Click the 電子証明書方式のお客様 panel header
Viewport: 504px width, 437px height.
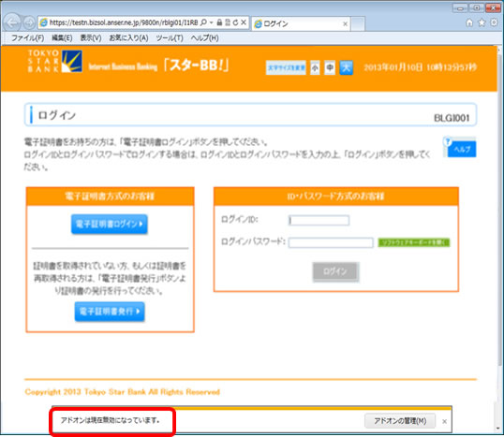[110, 197]
